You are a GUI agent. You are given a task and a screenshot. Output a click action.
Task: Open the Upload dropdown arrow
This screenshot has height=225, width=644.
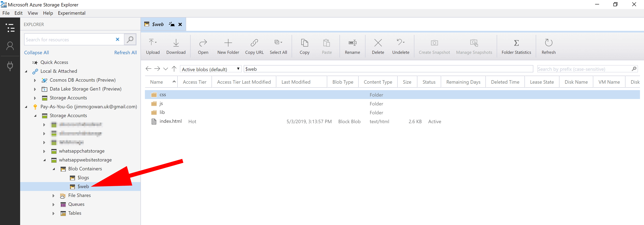tap(156, 43)
